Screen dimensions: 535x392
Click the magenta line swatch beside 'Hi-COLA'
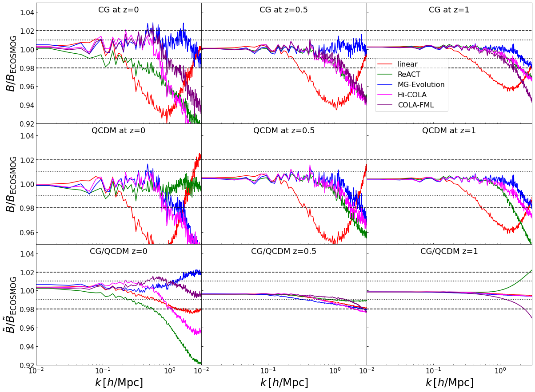[385, 95]
